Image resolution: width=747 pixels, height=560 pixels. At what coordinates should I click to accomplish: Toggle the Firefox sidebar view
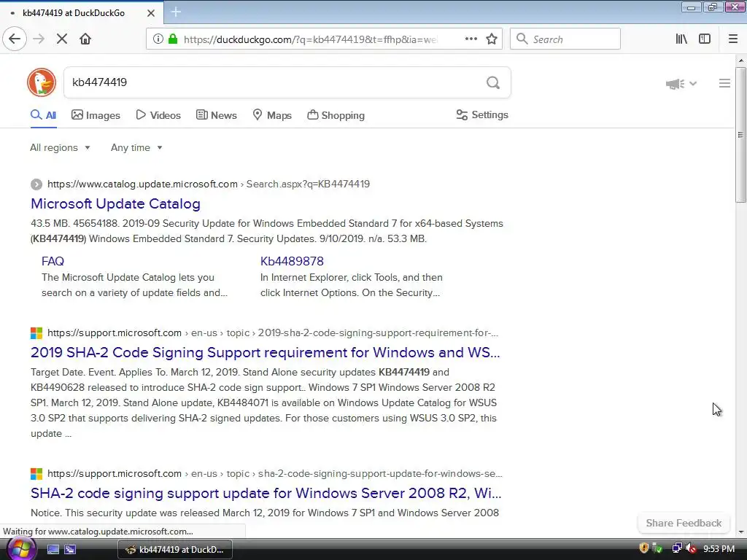point(705,39)
